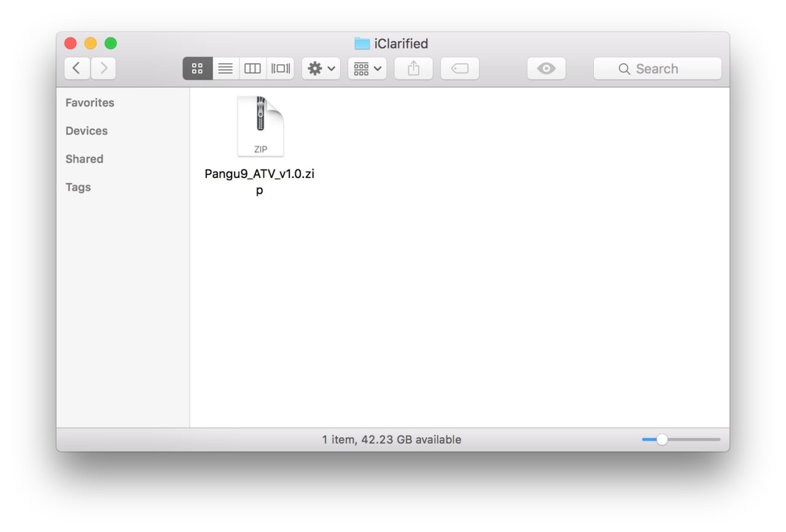Switch to icon view
The width and height of the screenshot is (786, 532).
coord(197,69)
